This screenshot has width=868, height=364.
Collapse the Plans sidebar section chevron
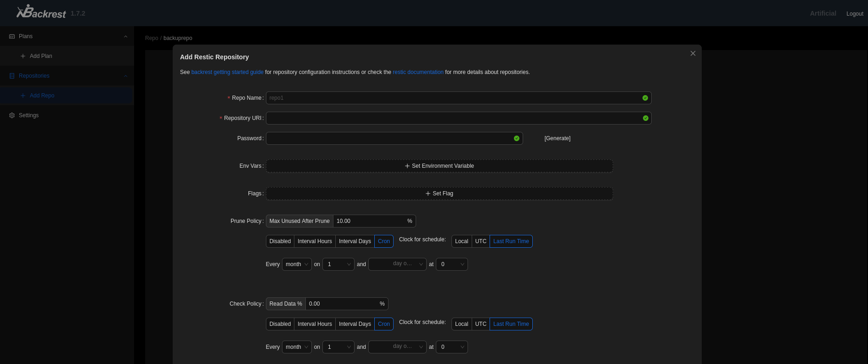pos(125,36)
